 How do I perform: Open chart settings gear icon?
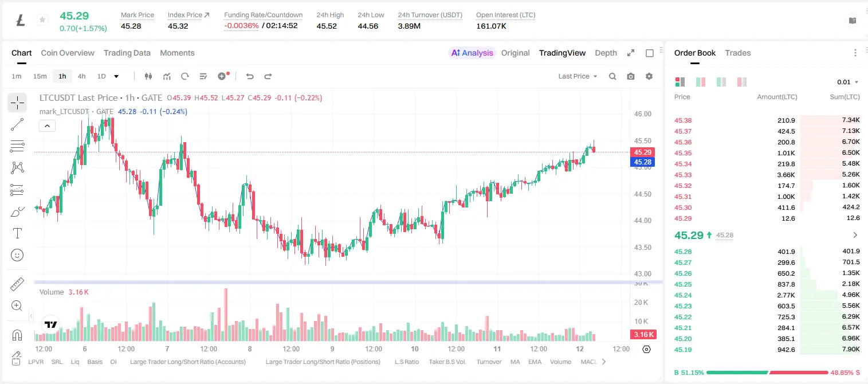[x=649, y=76]
